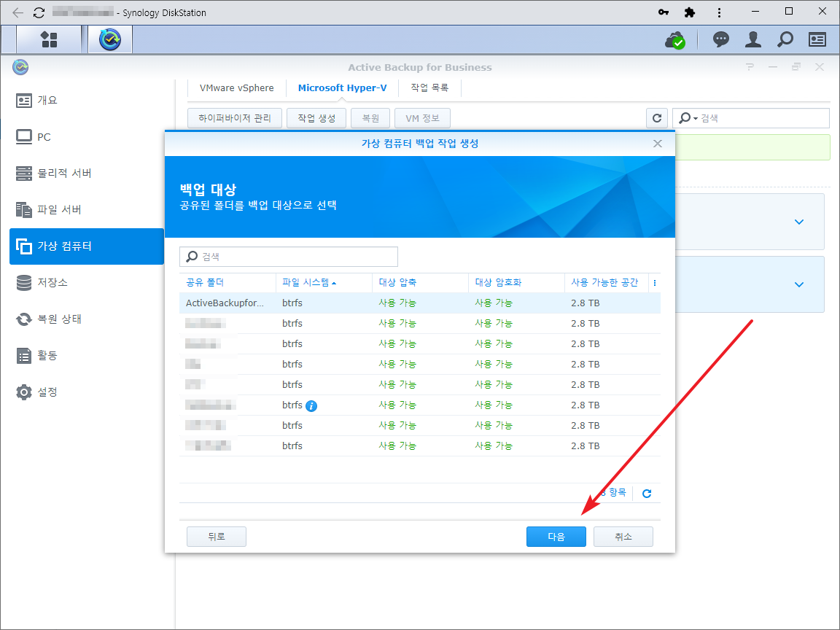Open the notifications speech bubble icon
The height and width of the screenshot is (630, 840).
click(720, 39)
